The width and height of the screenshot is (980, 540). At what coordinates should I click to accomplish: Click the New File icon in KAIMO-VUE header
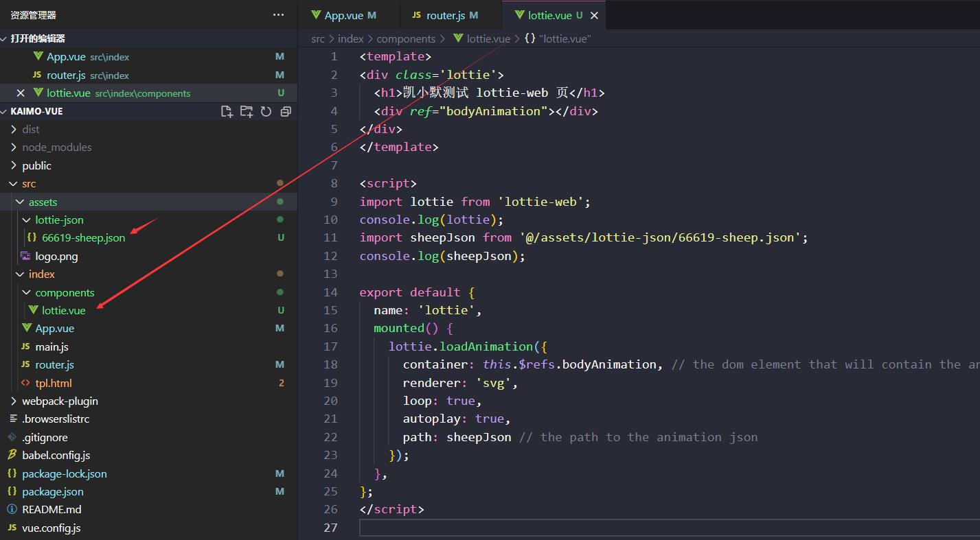[227, 111]
